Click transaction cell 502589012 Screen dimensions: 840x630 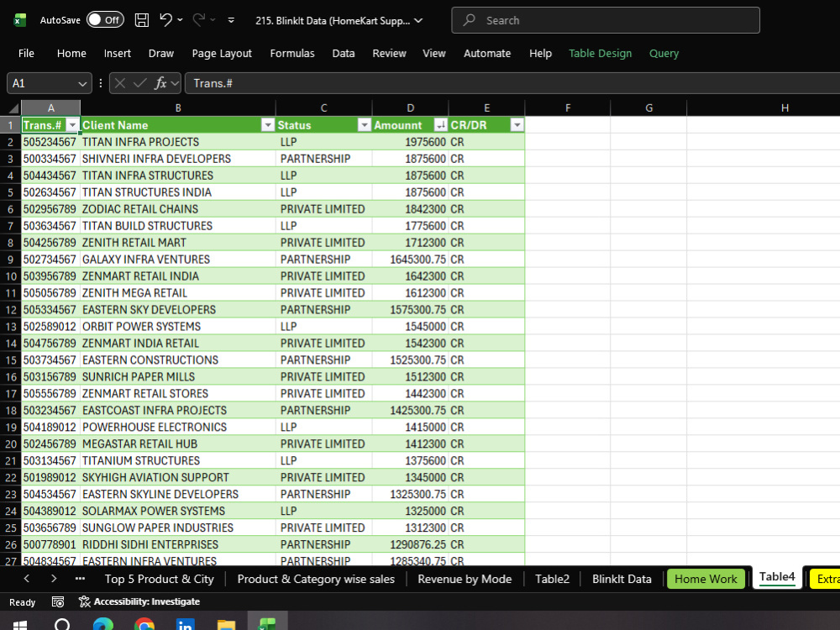tap(50, 326)
